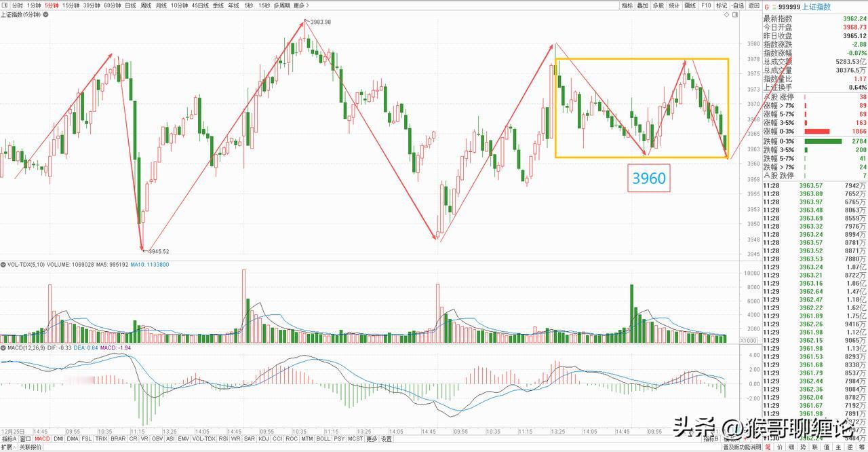Switch to 月线 monthly chart

pos(161,5)
